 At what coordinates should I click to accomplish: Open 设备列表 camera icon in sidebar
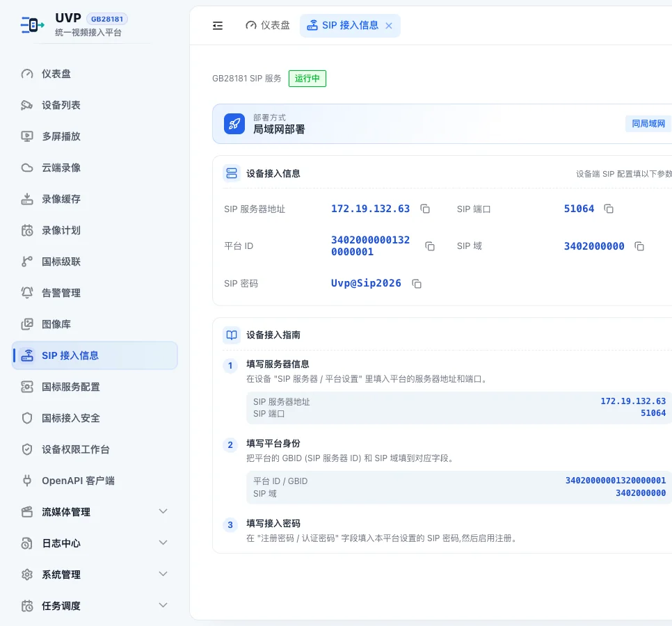click(27, 105)
